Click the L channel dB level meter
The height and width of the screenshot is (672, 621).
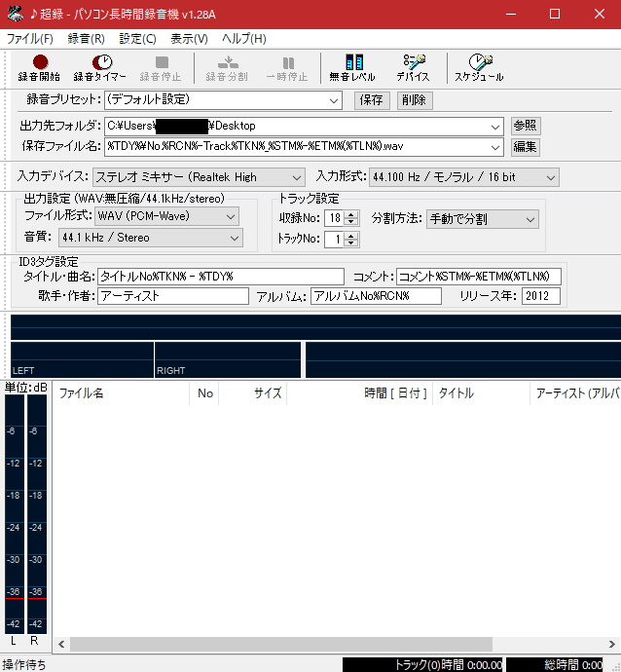coord(15,514)
